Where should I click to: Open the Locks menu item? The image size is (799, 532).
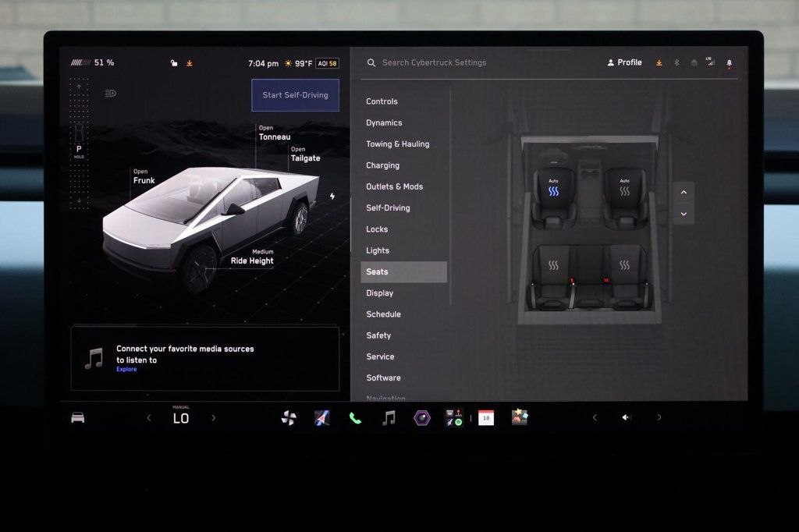(377, 229)
